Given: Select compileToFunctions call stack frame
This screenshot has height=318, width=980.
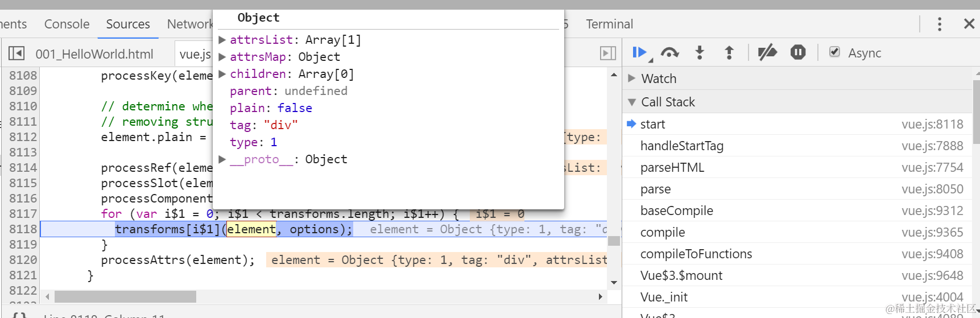Looking at the screenshot, I should pos(797,254).
